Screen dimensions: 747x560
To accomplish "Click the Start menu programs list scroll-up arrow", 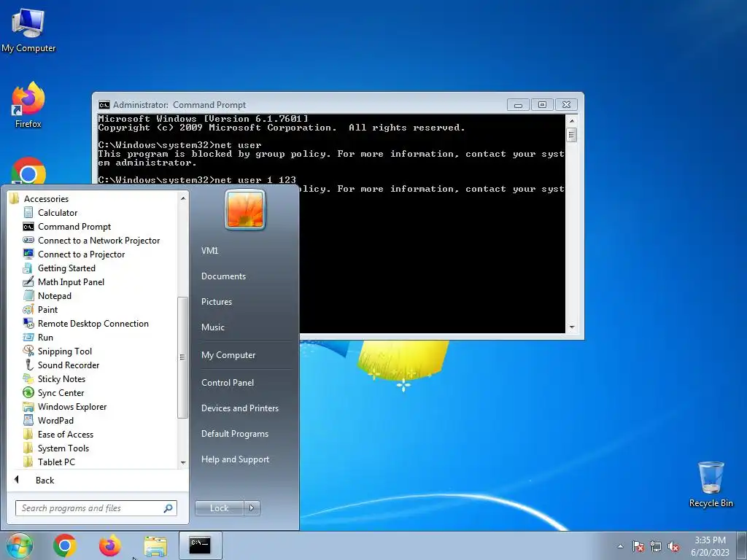I will pyautogui.click(x=183, y=198).
